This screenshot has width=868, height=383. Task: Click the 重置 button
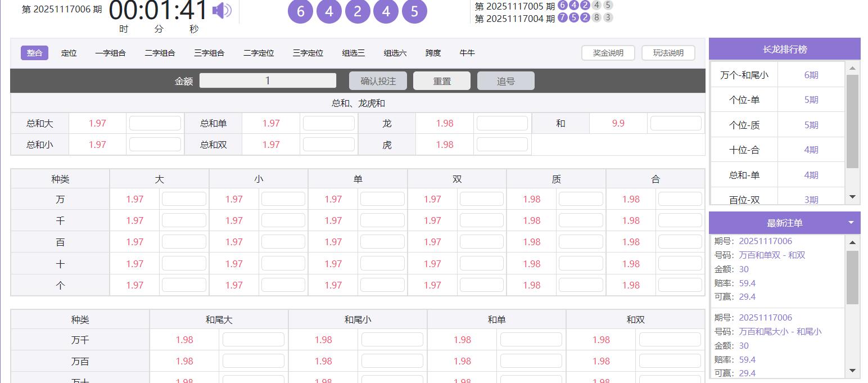point(441,81)
